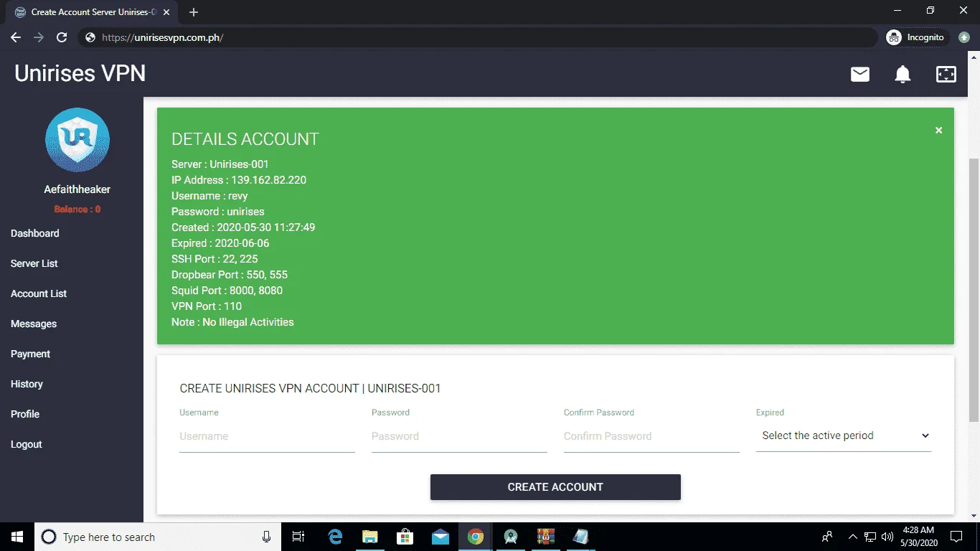Open Microsoft Store from the taskbar

pyautogui.click(x=405, y=537)
